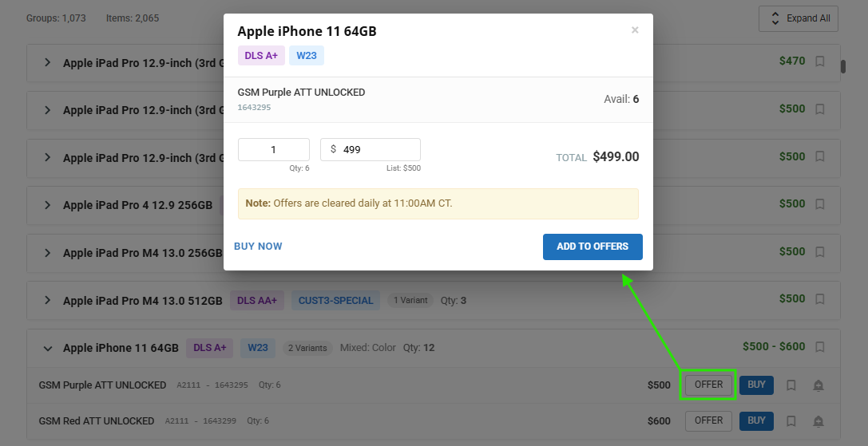The image size is (868, 446).
Task: Click Add to Offers button
Action: pos(593,247)
